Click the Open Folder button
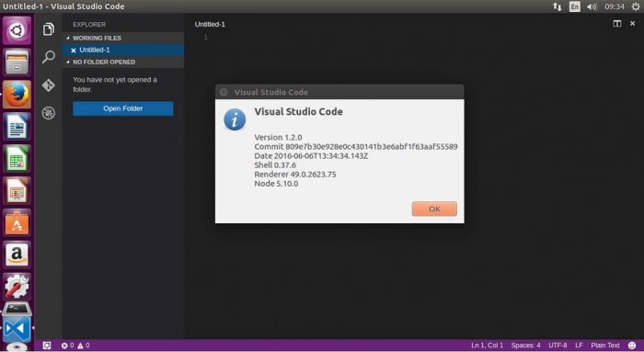 tap(122, 108)
